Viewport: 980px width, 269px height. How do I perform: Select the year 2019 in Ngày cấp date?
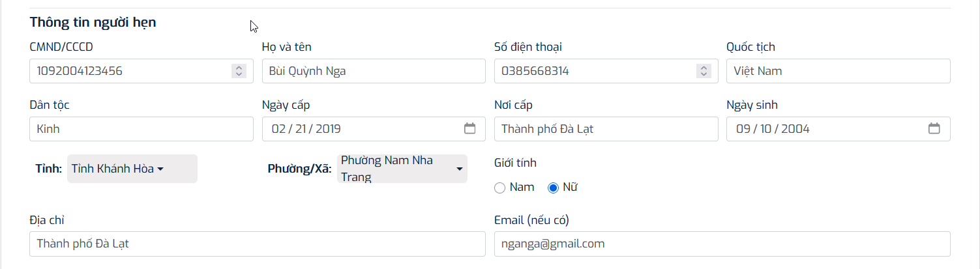327,129
